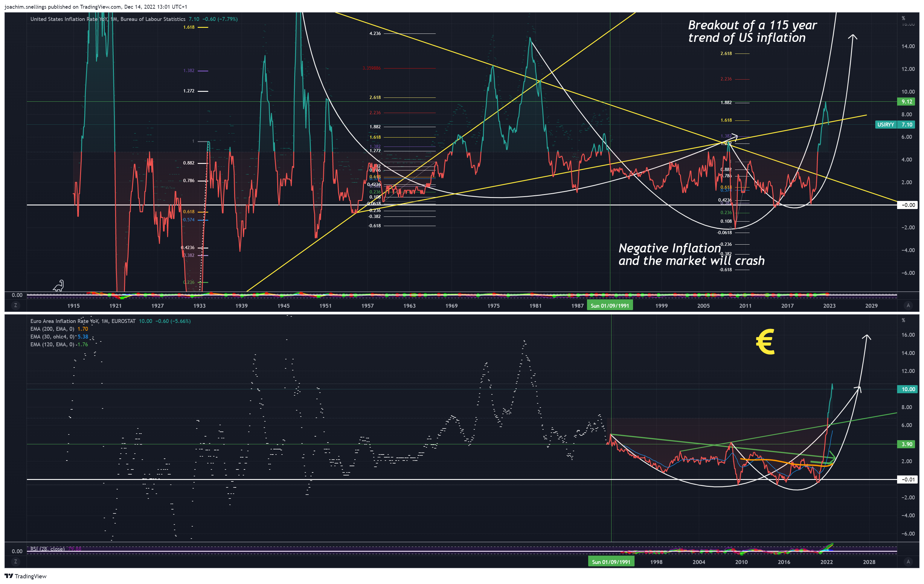Open the United States Inflation Rate YoY legend title
924x584 pixels.
[108, 19]
